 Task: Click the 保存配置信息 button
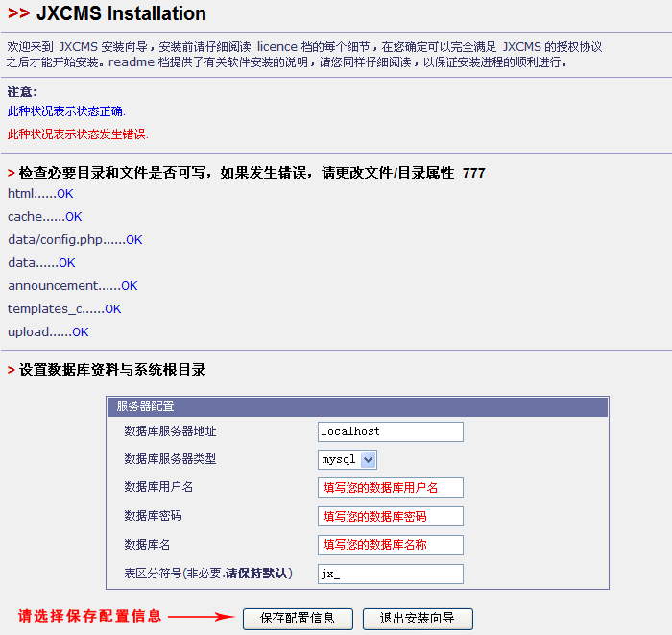click(298, 619)
